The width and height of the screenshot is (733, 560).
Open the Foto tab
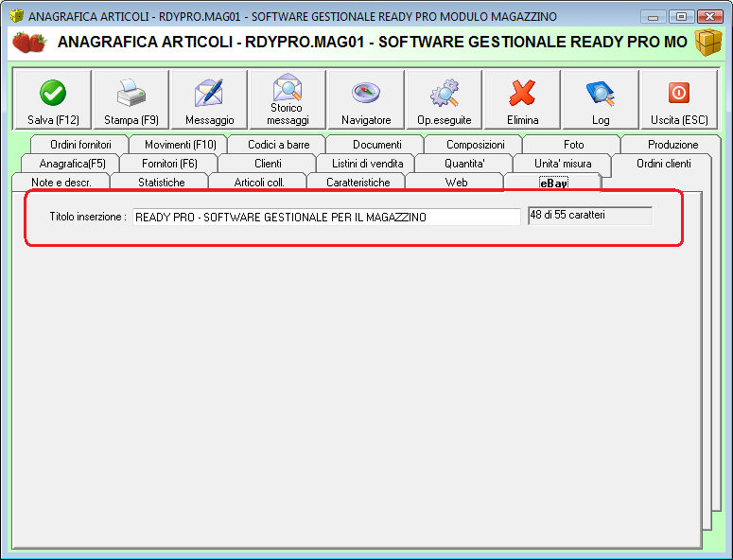(573, 145)
